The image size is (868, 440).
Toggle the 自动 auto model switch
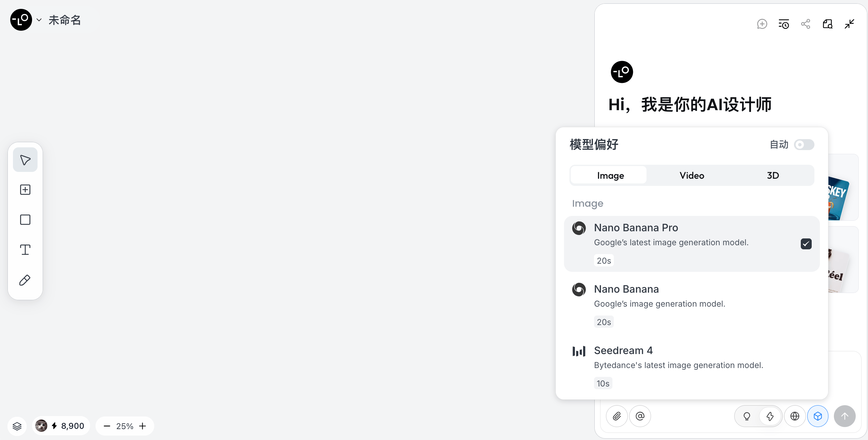coord(804,145)
